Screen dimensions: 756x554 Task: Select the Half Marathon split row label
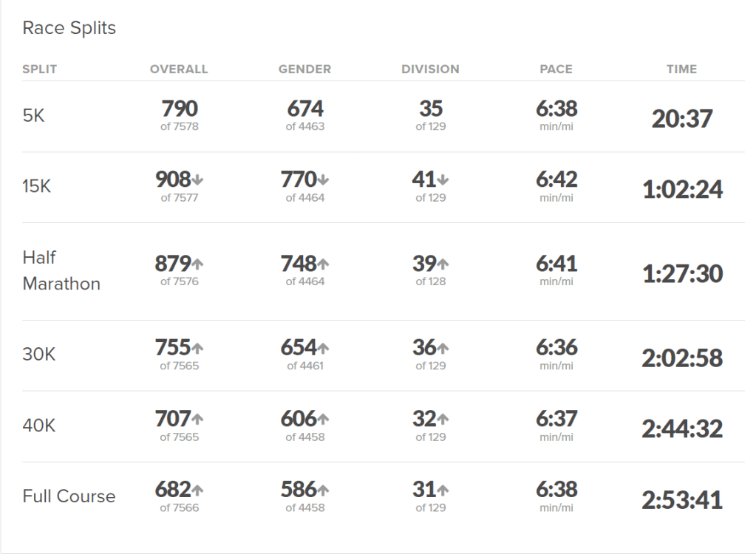(x=61, y=270)
